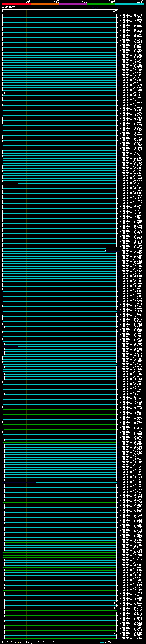Screen dimensions: 146x644
Task: Select hit UniRef100_Q9FV17
Action: 131,183
